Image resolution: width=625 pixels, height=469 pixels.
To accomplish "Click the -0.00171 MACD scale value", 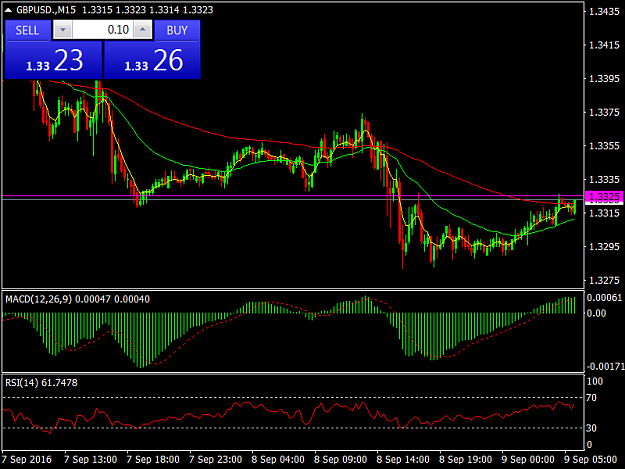I will (605, 366).
